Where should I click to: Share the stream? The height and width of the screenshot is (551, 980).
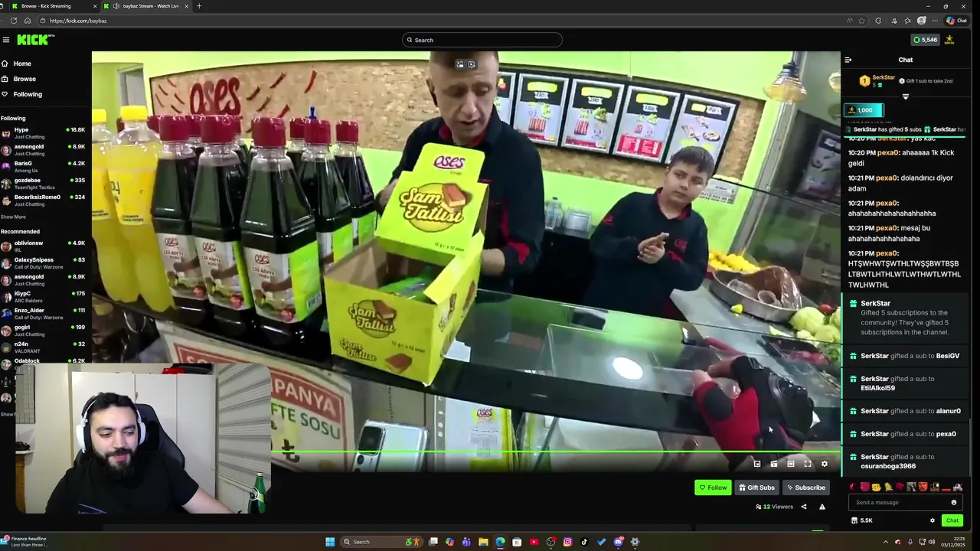point(803,507)
